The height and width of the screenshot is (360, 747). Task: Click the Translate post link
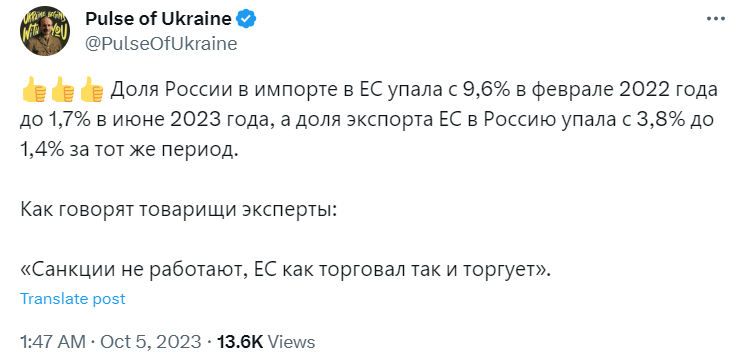(x=73, y=299)
